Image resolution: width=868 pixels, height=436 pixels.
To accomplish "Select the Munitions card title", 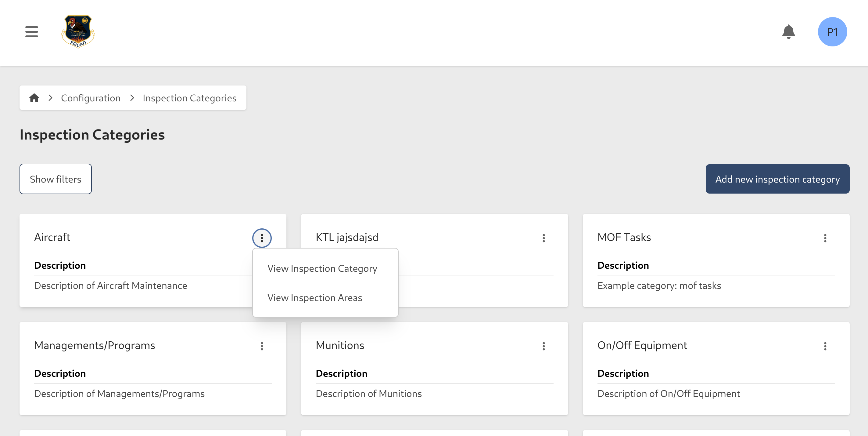I will (x=340, y=345).
